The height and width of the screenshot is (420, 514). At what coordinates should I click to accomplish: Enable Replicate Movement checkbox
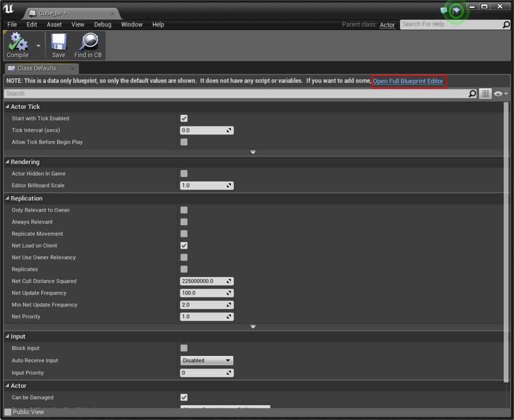pyautogui.click(x=184, y=234)
